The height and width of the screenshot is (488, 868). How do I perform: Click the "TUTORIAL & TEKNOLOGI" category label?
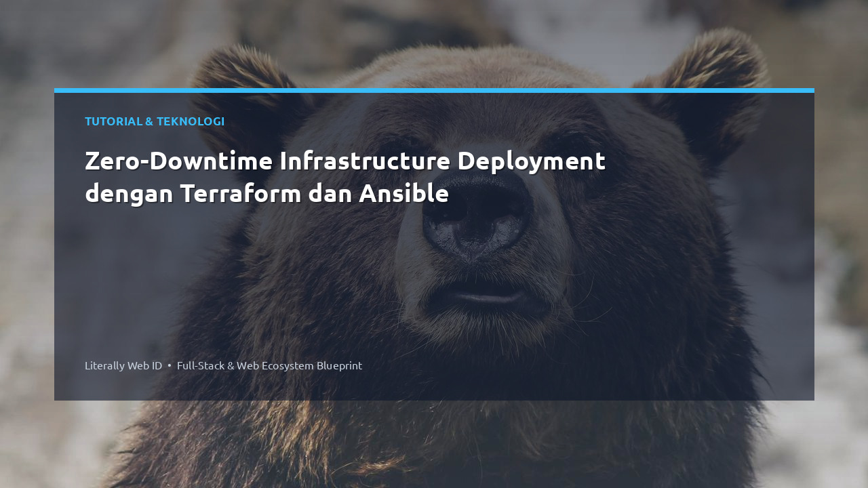(155, 121)
